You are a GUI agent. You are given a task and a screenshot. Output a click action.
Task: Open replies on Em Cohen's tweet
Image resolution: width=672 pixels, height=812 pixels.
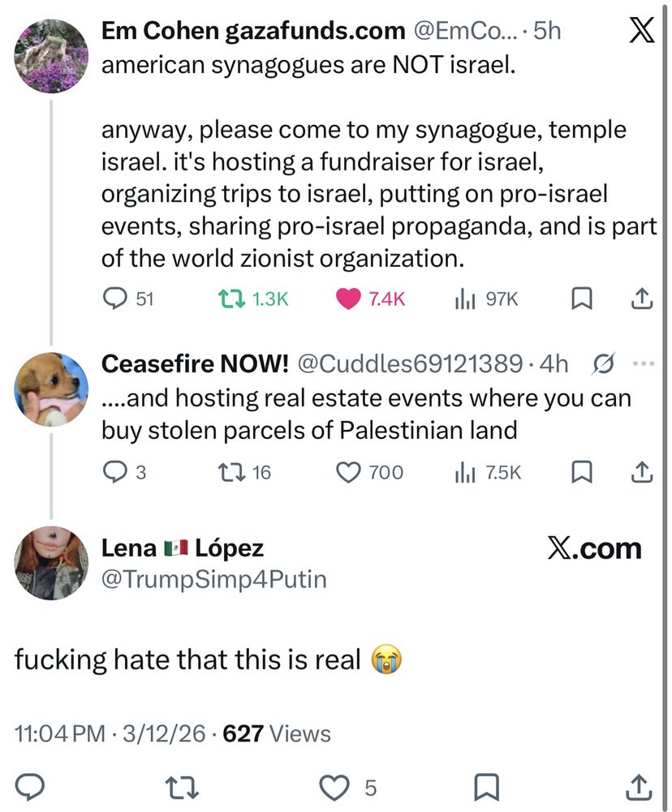click(115, 299)
